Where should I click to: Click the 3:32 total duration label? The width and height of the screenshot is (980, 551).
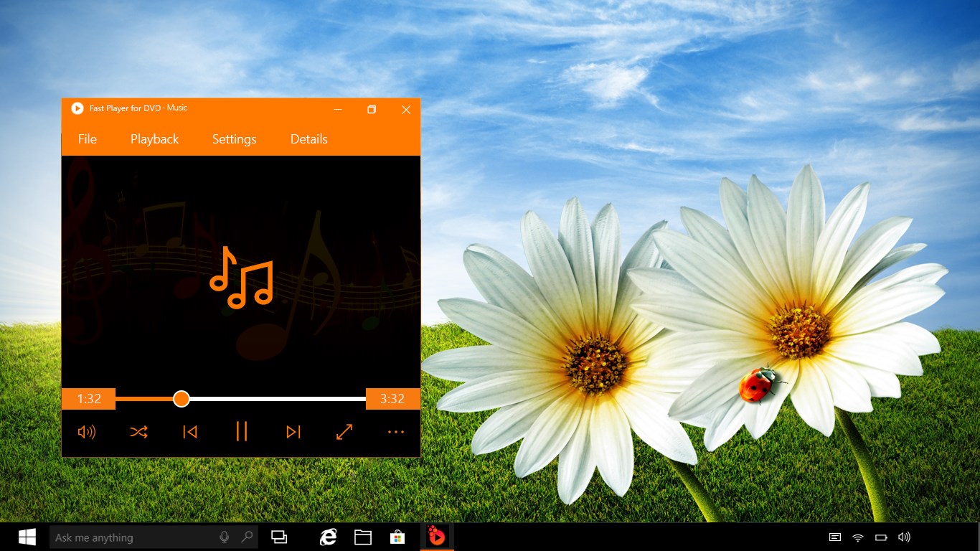pyautogui.click(x=392, y=399)
